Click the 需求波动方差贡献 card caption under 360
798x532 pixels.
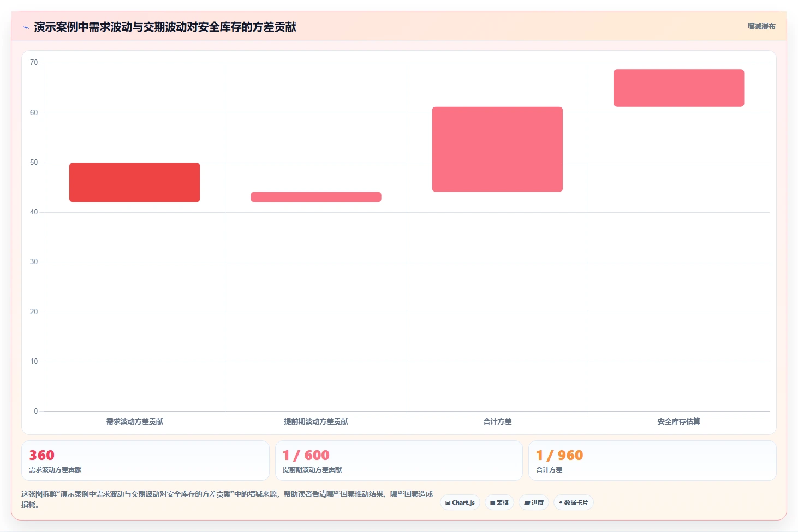pos(55,470)
